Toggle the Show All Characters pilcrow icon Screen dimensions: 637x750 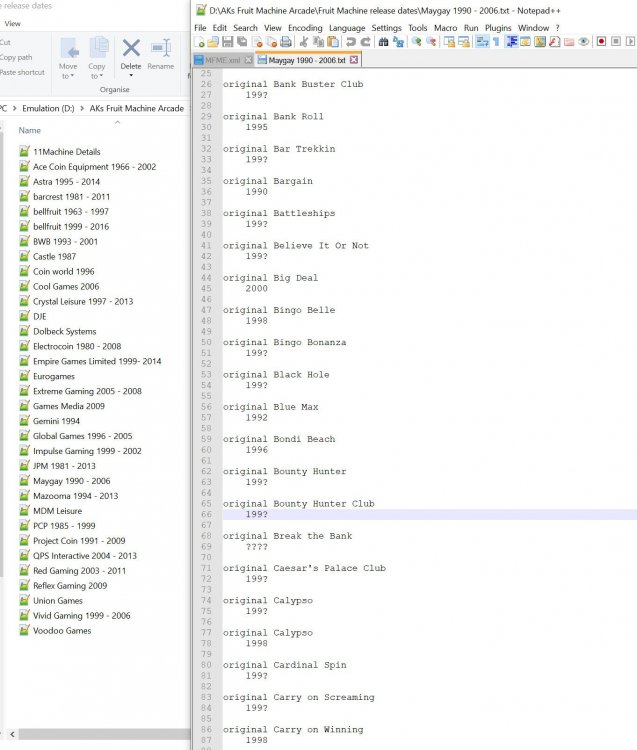point(496,42)
